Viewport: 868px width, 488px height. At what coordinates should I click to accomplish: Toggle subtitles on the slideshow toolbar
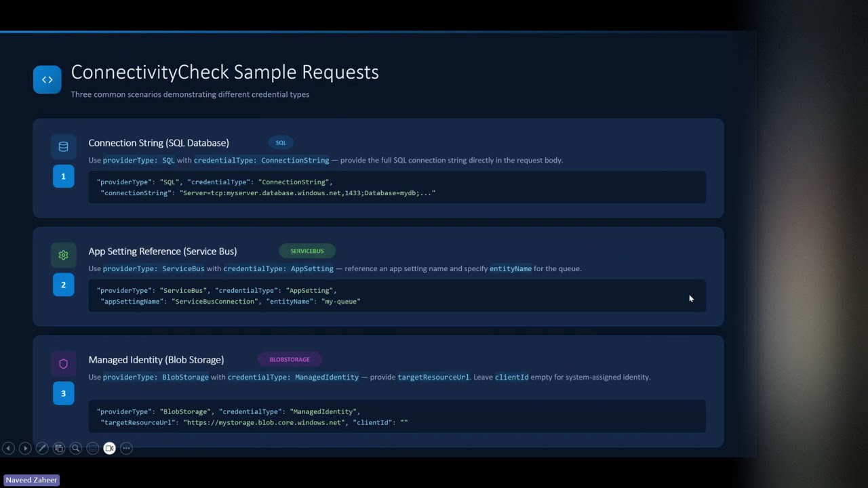coord(93,448)
